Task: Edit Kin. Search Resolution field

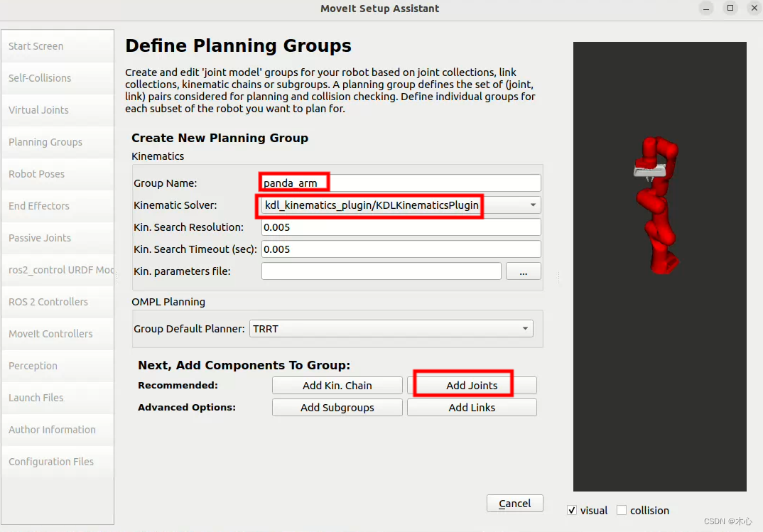Action: [x=401, y=227]
